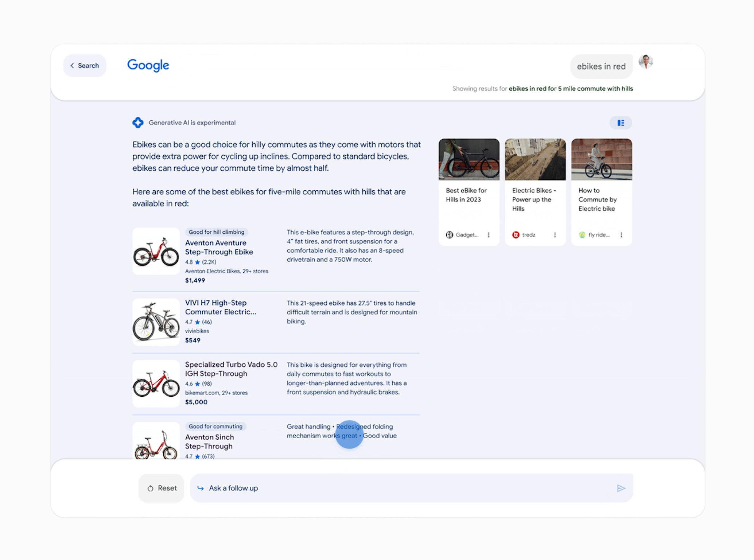Open 'Specialized Turbo Vado 5.0 IGH Step-Through' link
Image resolution: width=754 pixels, height=560 pixels.
click(x=231, y=369)
